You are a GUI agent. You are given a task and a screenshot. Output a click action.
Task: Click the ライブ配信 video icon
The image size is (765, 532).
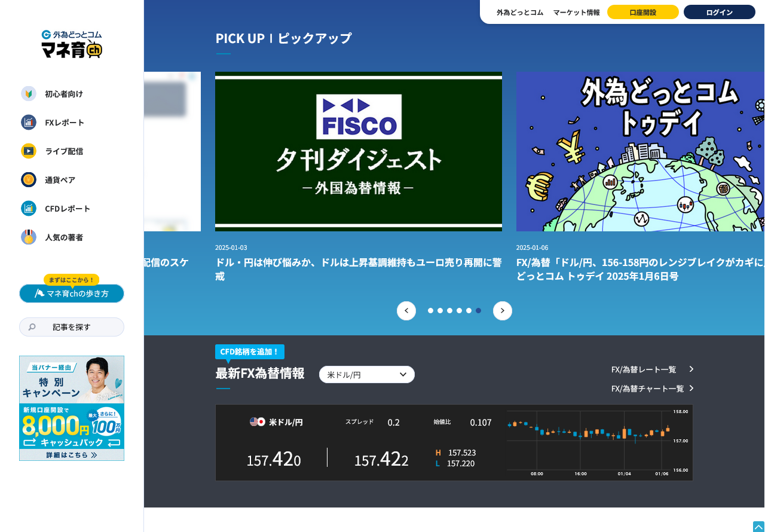(29, 151)
